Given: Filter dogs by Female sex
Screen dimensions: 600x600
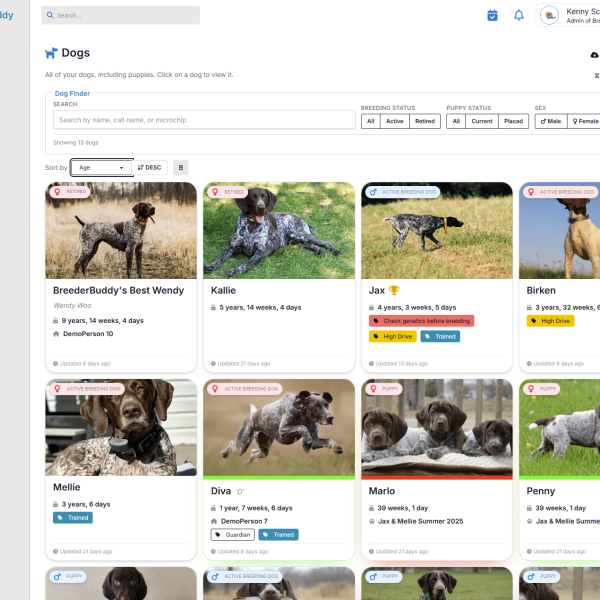Looking at the screenshot, I should tap(584, 121).
